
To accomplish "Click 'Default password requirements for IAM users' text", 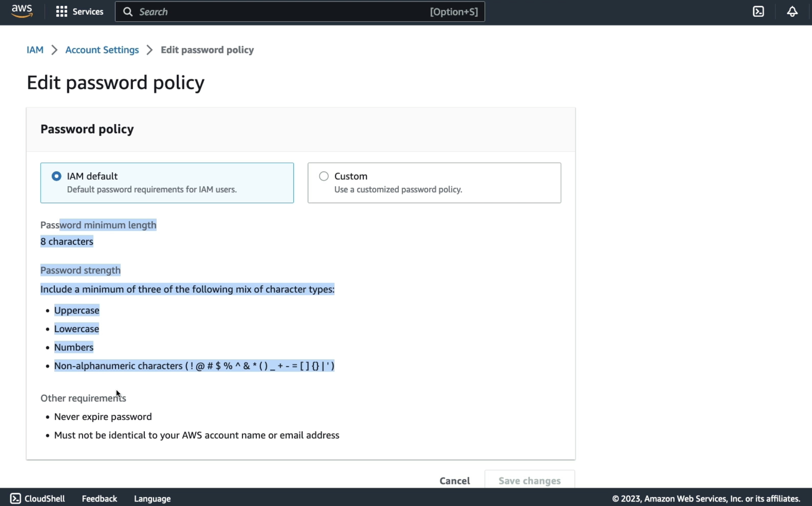I will pyautogui.click(x=152, y=189).
